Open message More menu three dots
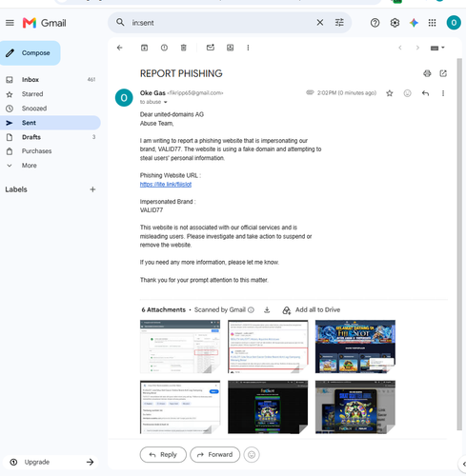Image resolution: width=466 pixels, height=476 pixels. click(x=443, y=93)
